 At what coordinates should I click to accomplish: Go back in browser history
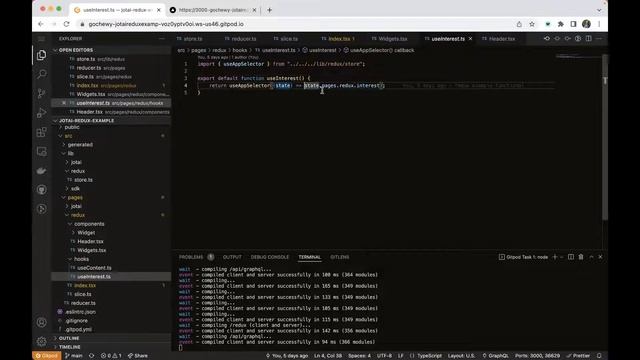coord(40,24)
